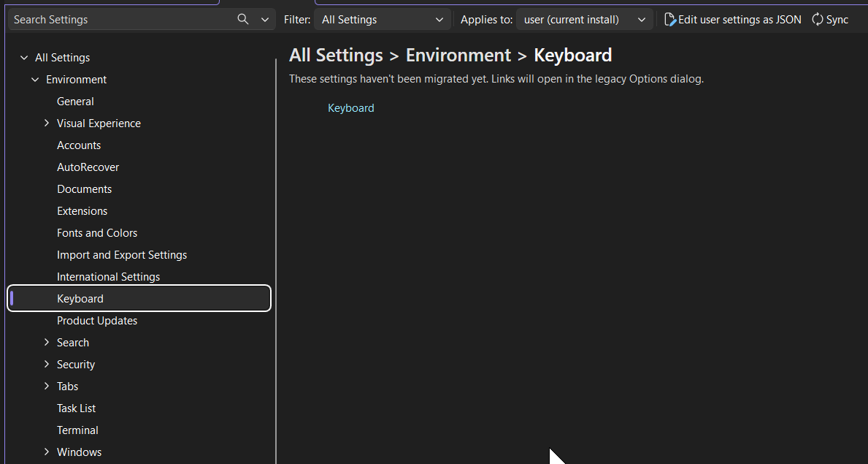
Task: Select the AutoRecover settings item
Action: 88,167
